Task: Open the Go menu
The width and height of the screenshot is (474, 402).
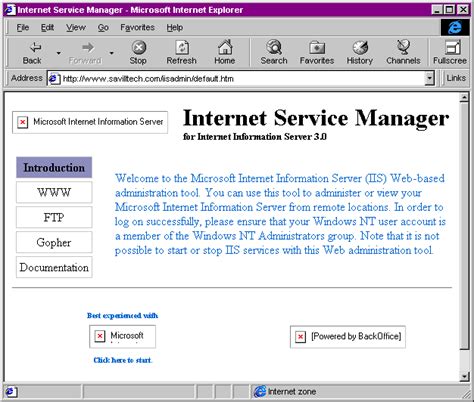Action: click(103, 27)
